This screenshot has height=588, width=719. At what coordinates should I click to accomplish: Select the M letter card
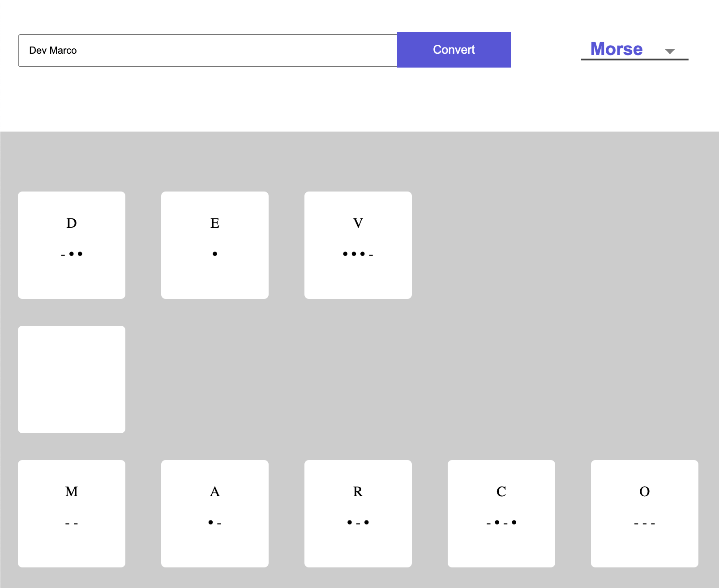tap(72, 513)
